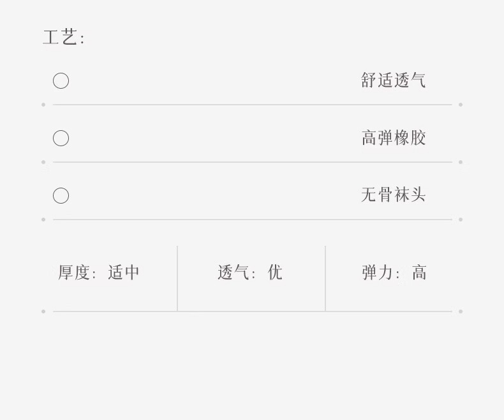
Task: Open the 透气: 优 cell
Action: click(249, 273)
